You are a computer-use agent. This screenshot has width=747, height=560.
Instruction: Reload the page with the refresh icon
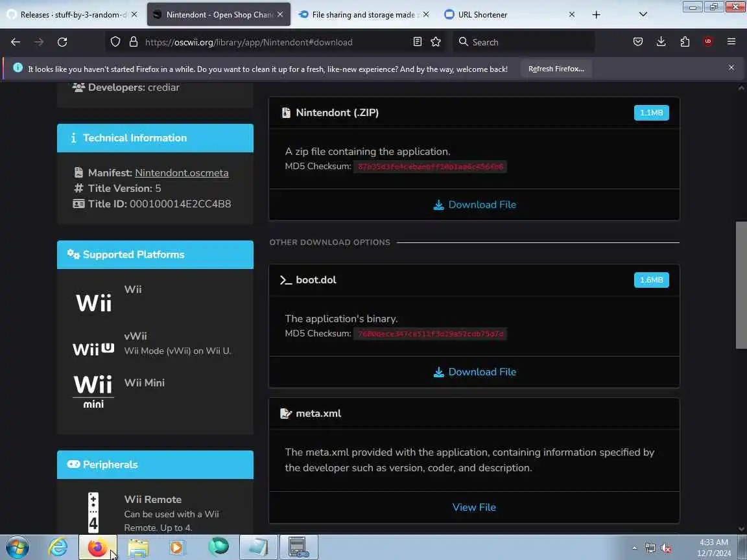62,42
